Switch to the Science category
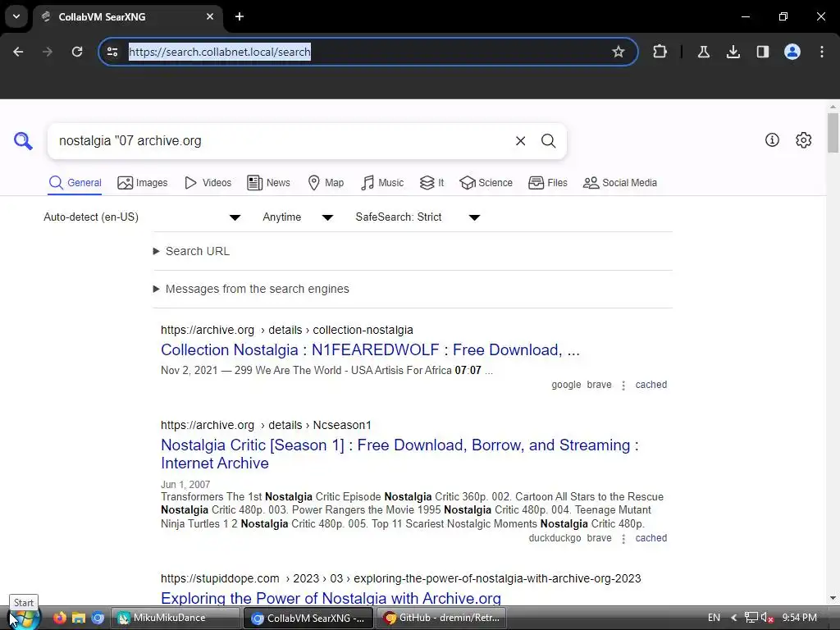840x630 pixels. (486, 183)
